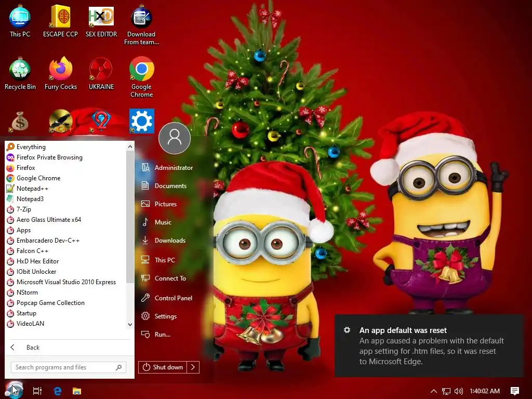
Task: Open Microsoft Edge from taskbar
Action: (x=58, y=391)
